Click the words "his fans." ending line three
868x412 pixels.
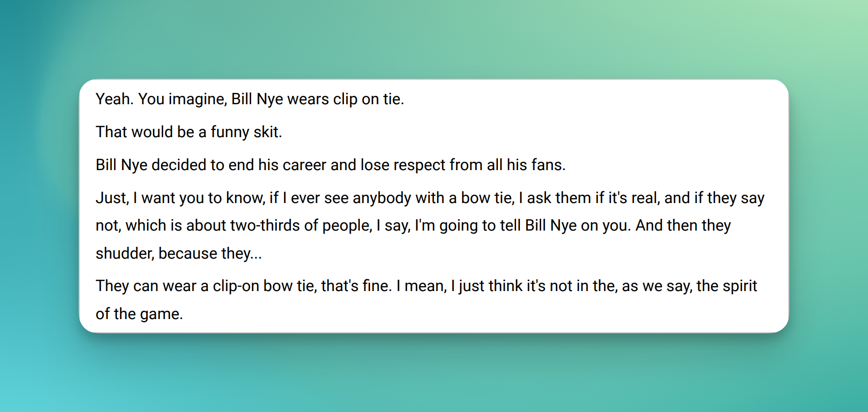(x=536, y=165)
